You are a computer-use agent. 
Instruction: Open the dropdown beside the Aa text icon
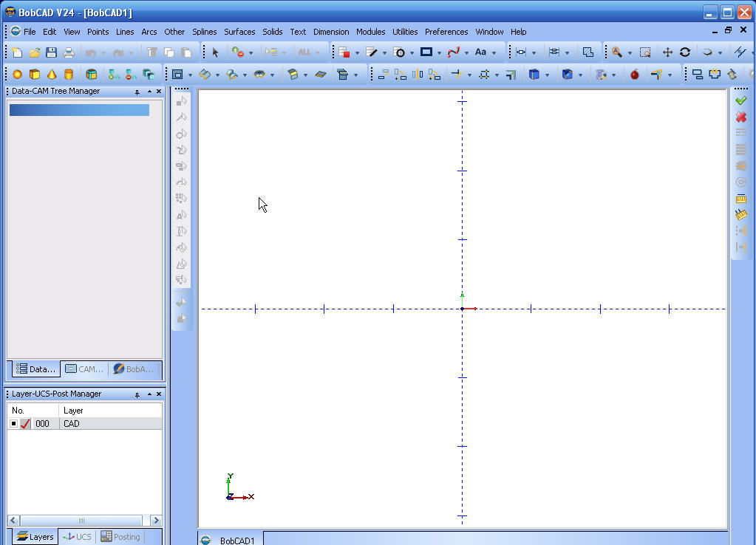tap(493, 52)
